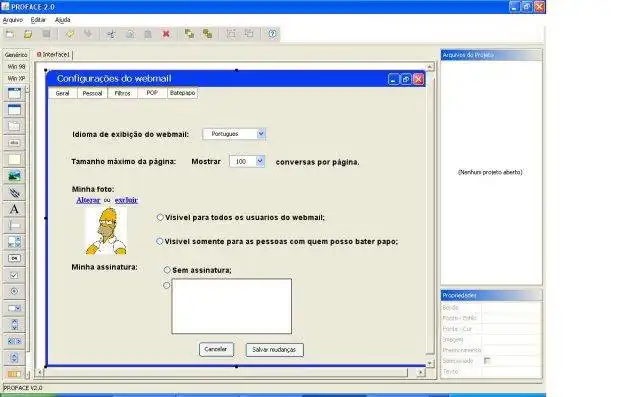640x397 pixels.
Task: Select the text label 'A' widget
Action: pyautogui.click(x=14, y=209)
